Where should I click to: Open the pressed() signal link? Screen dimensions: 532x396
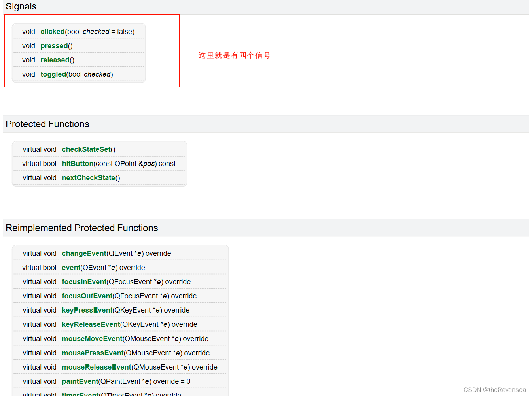click(54, 46)
